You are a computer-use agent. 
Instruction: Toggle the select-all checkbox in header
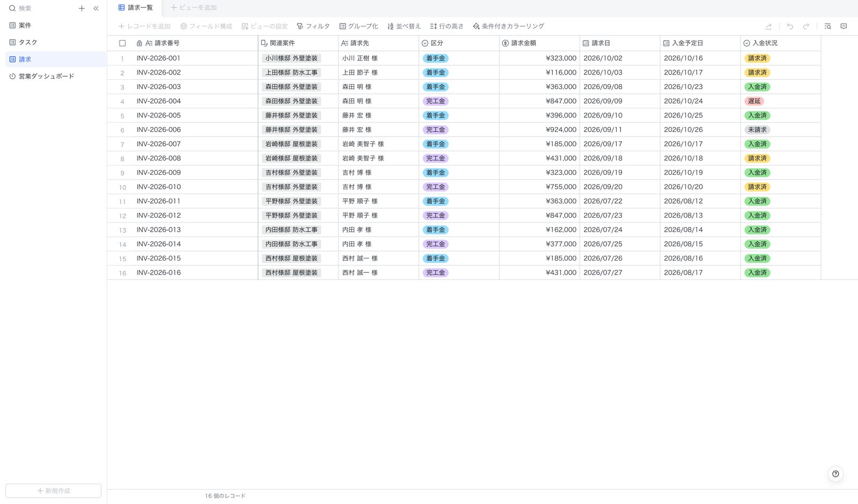tap(122, 43)
